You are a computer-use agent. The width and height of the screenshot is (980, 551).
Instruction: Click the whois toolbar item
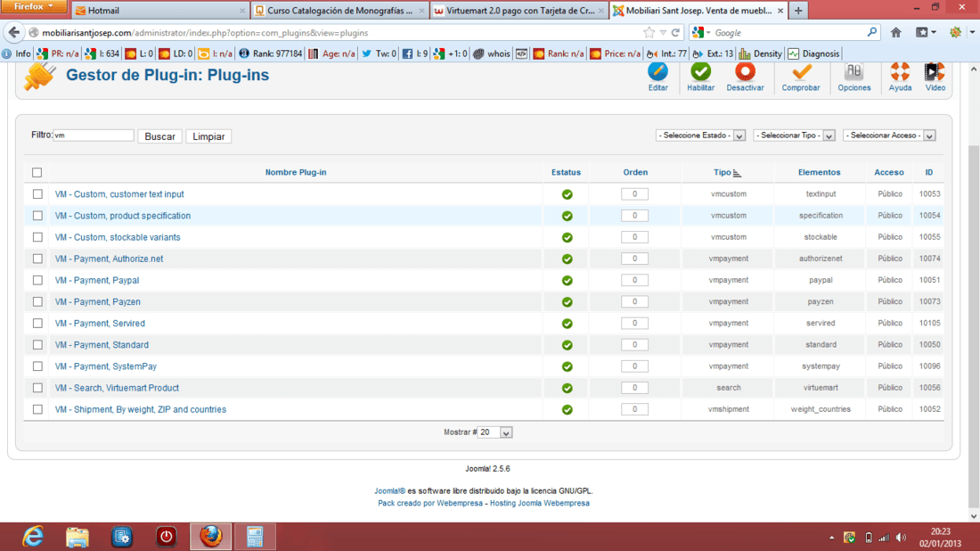491,53
